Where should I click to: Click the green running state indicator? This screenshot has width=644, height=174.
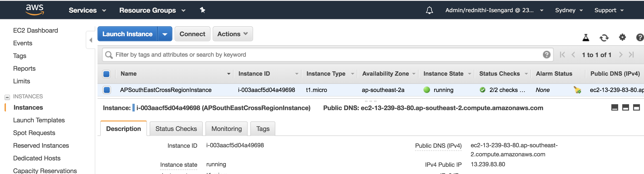(427, 90)
